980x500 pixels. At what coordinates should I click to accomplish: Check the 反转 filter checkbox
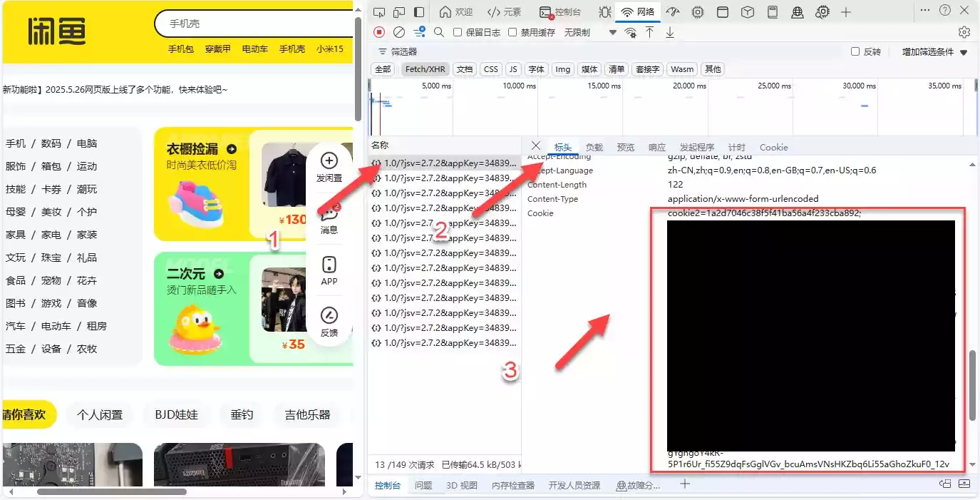855,52
